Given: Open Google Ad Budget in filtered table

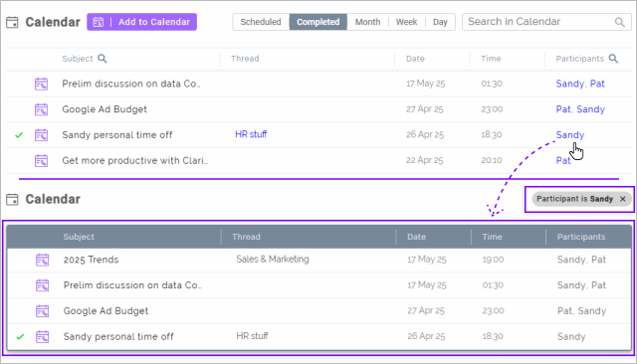Looking at the screenshot, I should coord(106,311).
